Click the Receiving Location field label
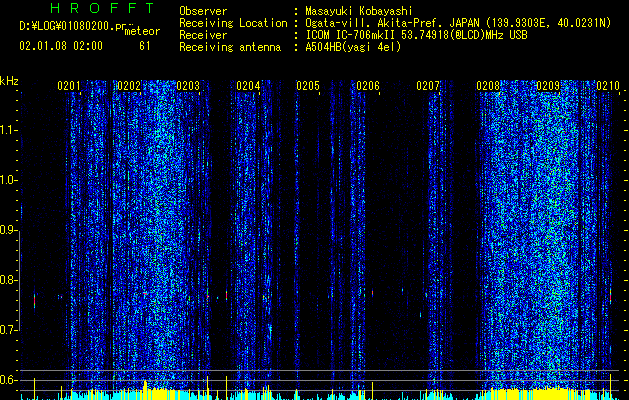Viewport: 629px width, 400px height. click(233, 23)
